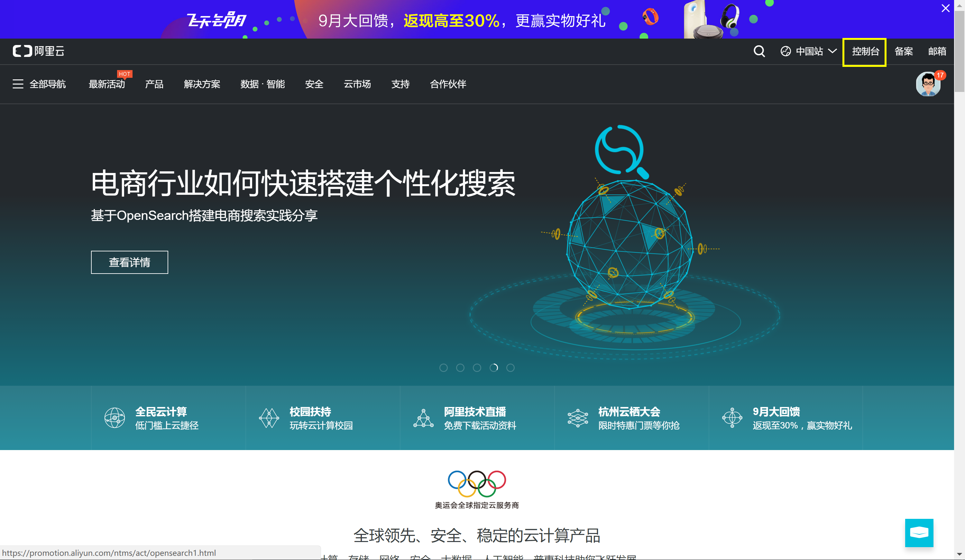Open the 数据·智能 menu
The image size is (965, 560).
click(262, 84)
